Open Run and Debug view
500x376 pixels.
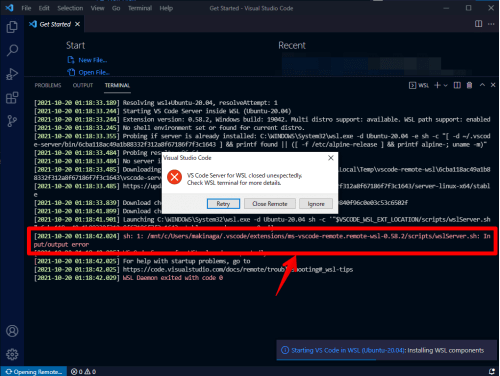(x=12, y=74)
